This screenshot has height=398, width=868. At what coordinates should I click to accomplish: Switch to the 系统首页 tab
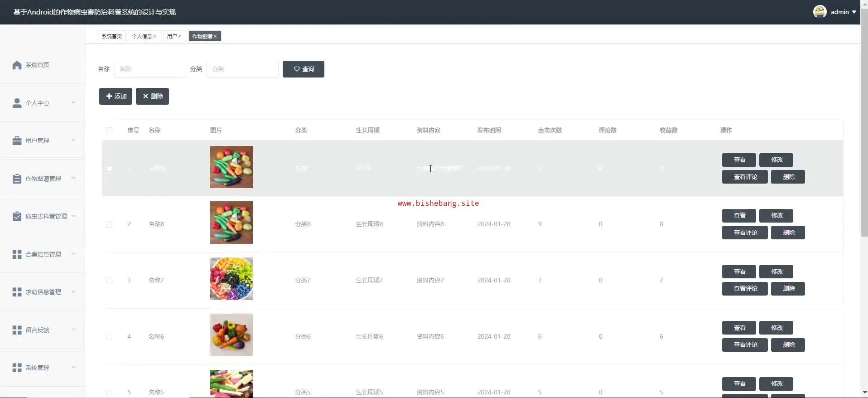coord(112,36)
